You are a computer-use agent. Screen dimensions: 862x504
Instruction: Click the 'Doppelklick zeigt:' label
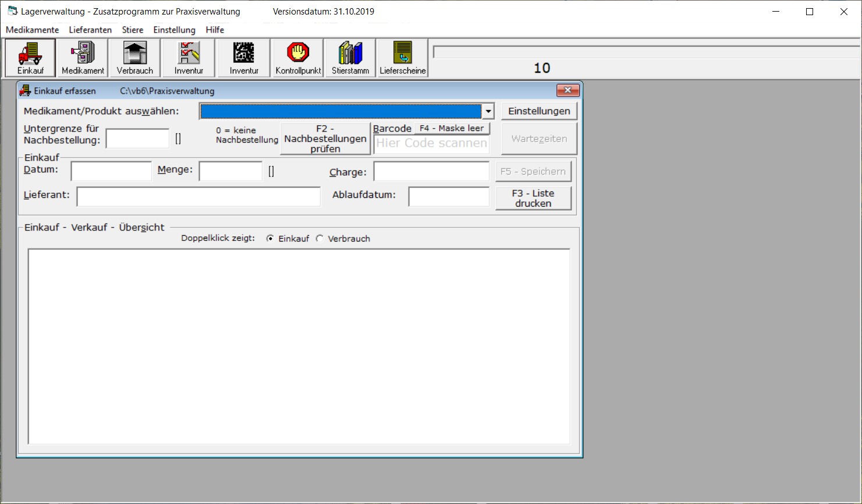coord(218,238)
